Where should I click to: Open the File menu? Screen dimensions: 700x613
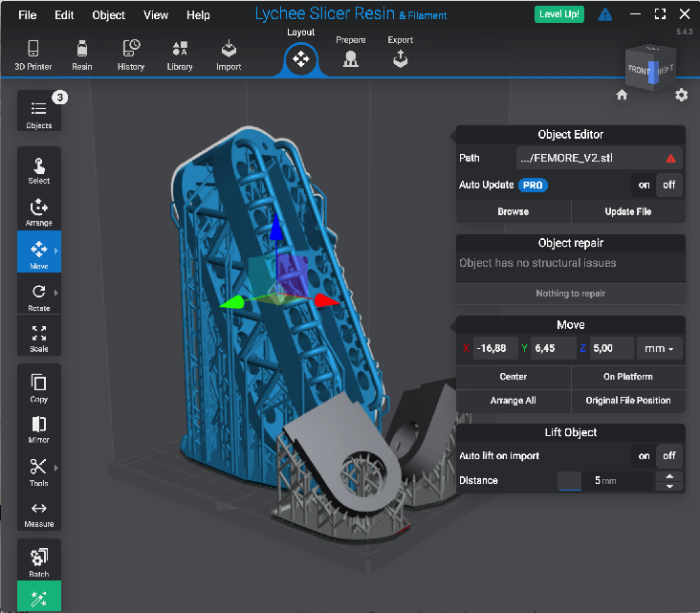tap(27, 14)
